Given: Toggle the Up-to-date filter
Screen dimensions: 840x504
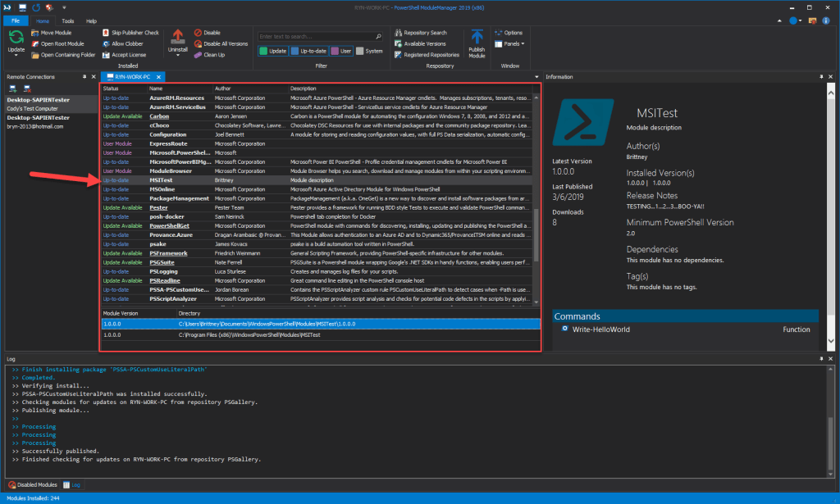Looking at the screenshot, I should [308, 51].
